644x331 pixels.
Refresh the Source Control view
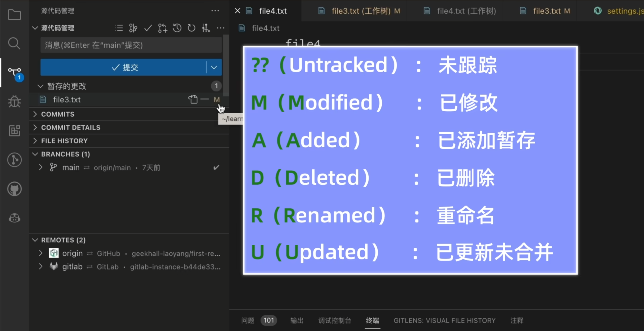tap(191, 28)
